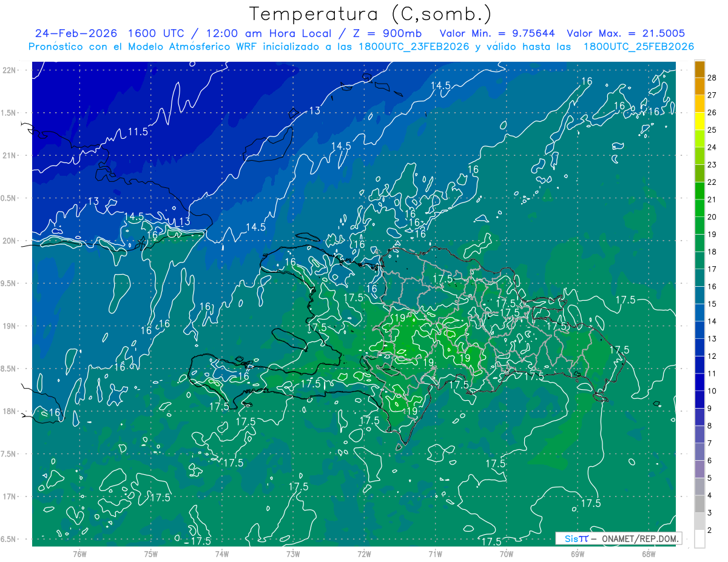The width and height of the screenshot is (728, 562).
Task: Click the yellow swatch between 25 and 26
Action: (699, 122)
